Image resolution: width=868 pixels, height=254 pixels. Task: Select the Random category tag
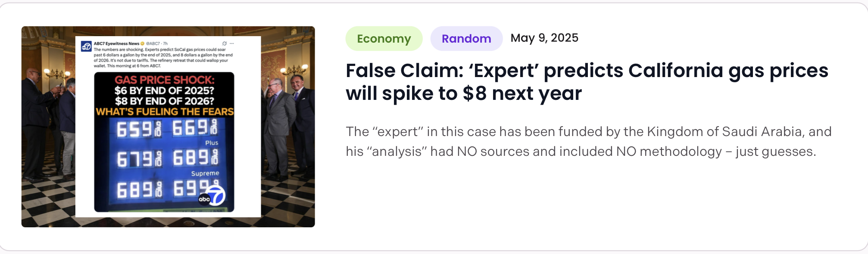[x=466, y=39]
